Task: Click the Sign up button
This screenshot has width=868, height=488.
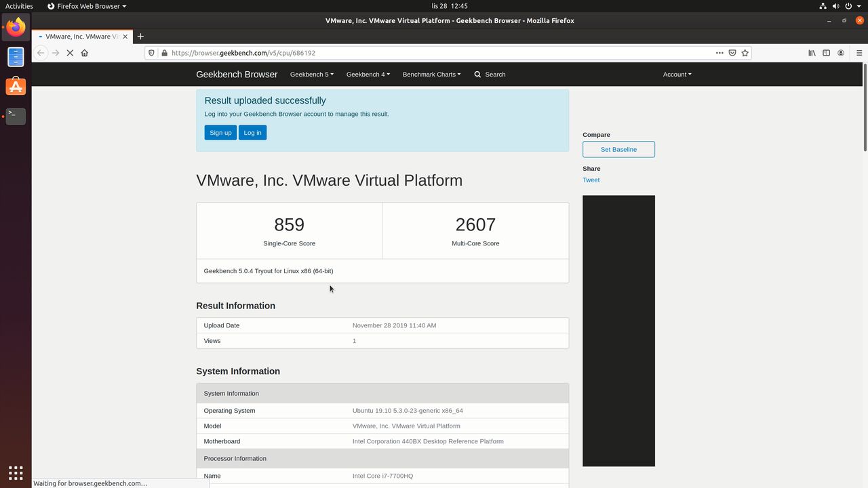Action: coord(220,133)
